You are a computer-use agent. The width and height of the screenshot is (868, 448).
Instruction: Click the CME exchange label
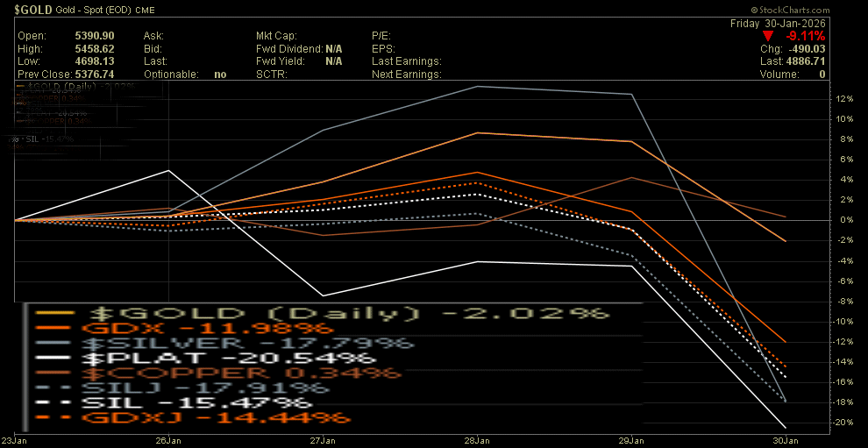[x=146, y=11]
